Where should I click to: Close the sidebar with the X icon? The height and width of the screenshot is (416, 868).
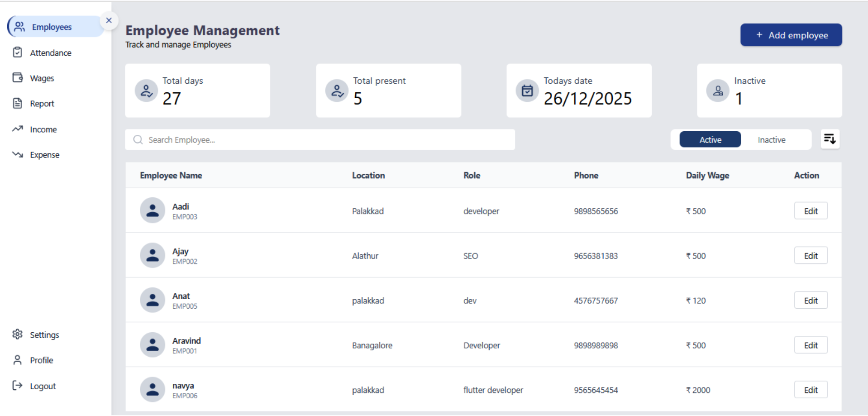click(x=109, y=20)
